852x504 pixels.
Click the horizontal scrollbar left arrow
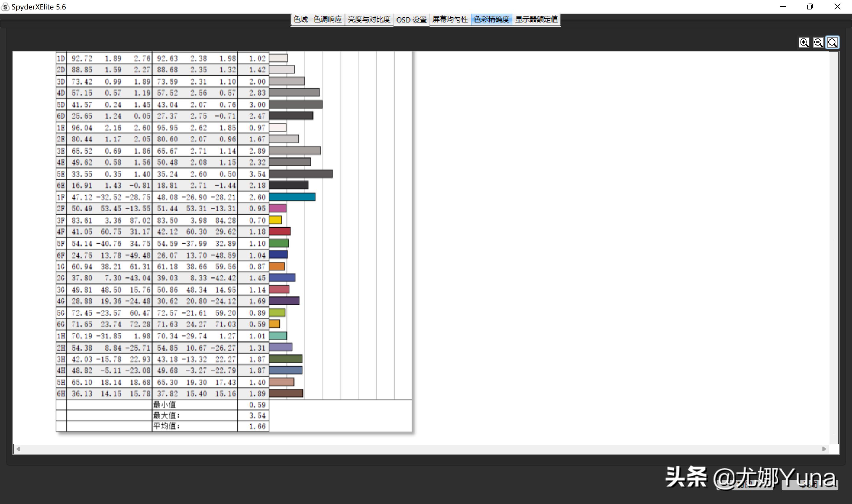click(x=18, y=449)
